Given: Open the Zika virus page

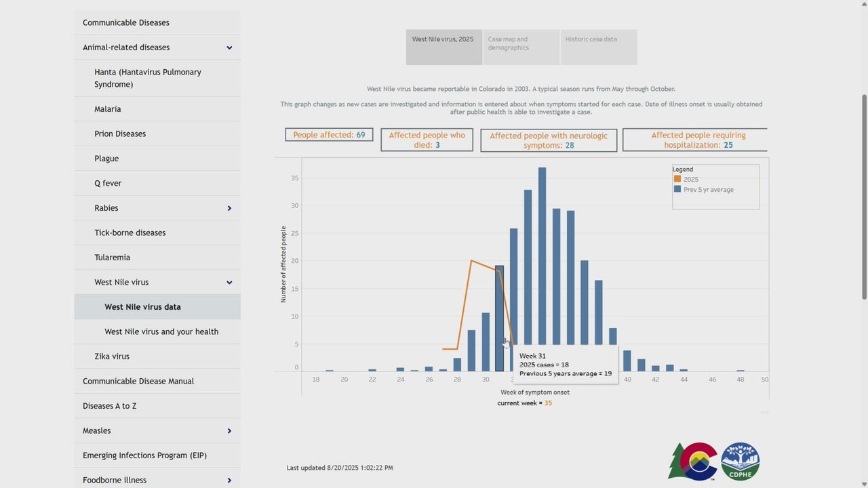Looking at the screenshot, I should (x=112, y=357).
